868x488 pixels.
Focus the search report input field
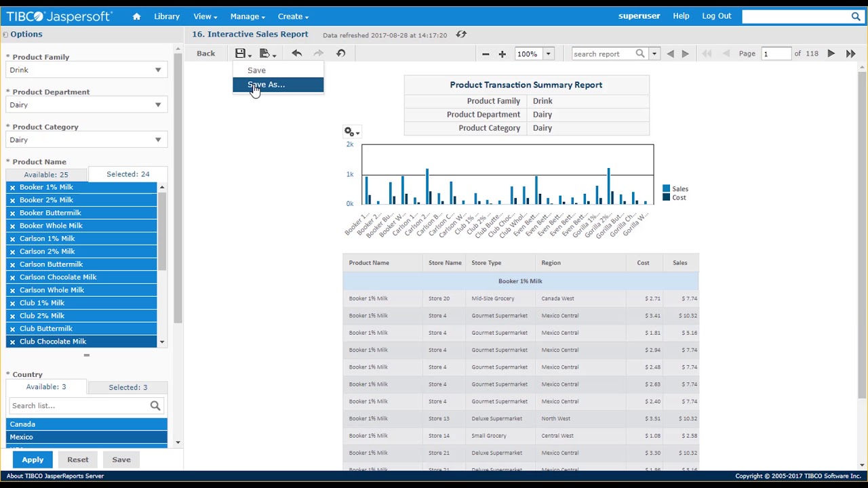coord(604,54)
